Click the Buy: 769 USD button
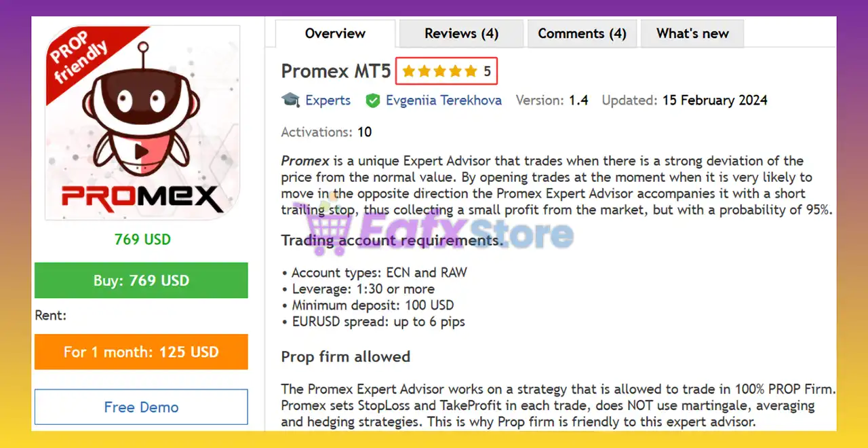The width and height of the screenshot is (868, 448). coord(141,280)
